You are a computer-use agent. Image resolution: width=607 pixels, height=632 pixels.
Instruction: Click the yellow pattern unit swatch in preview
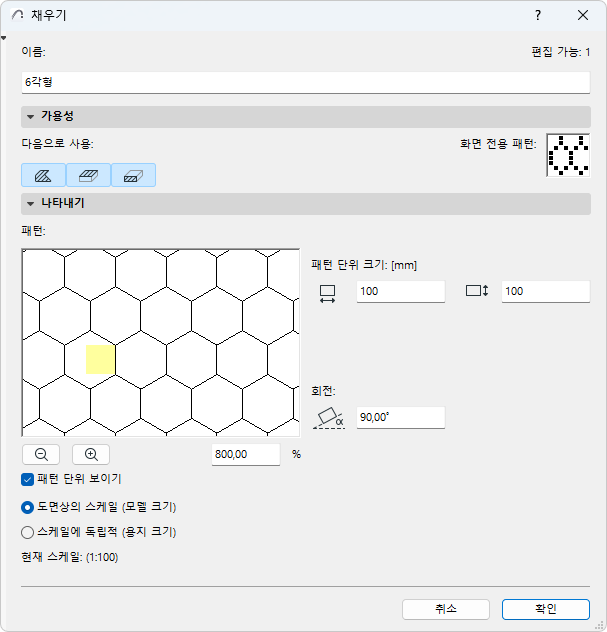(100, 359)
